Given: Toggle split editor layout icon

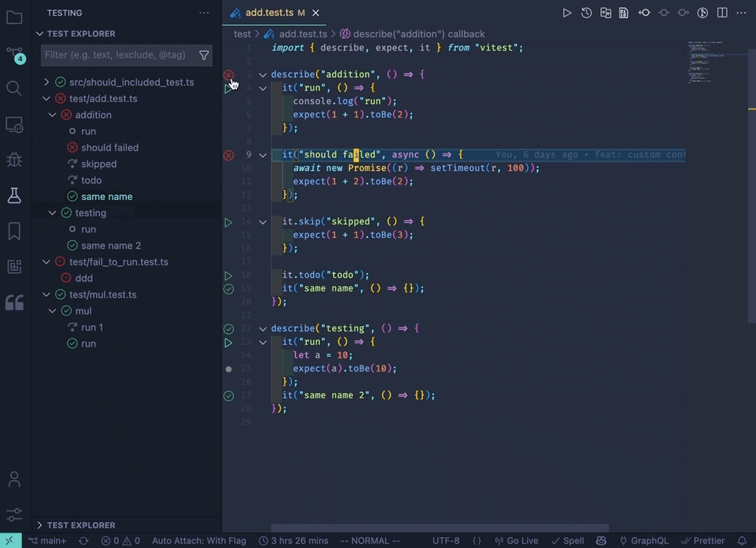Looking at the screenshot, I should (x=722, y=13).
